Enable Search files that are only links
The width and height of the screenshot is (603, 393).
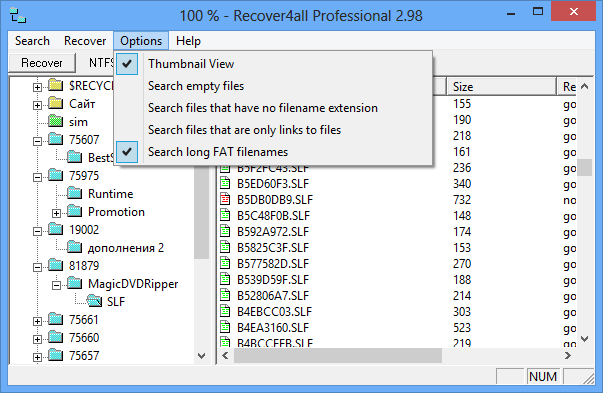pyautogui.click(x=273, y=130)
